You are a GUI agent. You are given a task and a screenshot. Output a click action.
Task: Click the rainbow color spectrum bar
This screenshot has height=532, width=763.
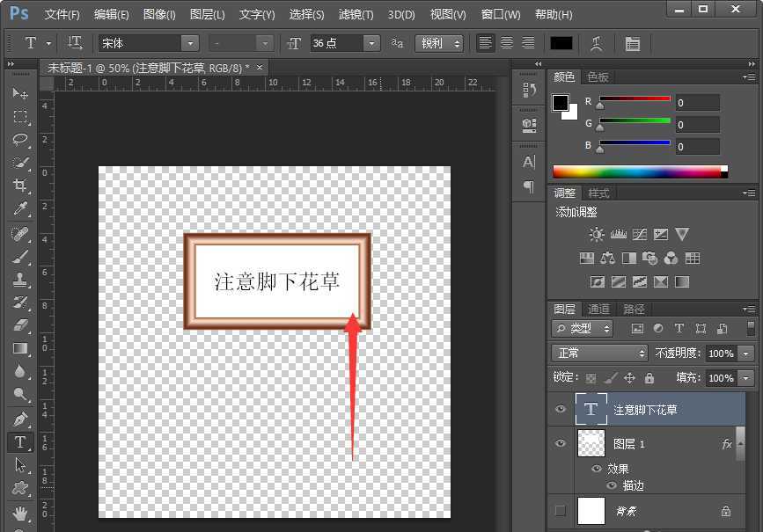[x=638, y=171]
